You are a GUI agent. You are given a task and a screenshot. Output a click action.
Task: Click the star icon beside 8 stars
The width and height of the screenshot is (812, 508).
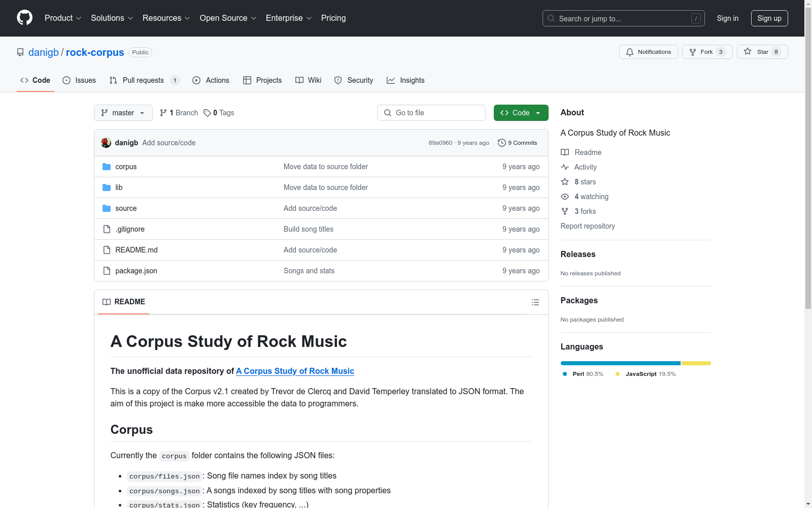click(565, 182)
